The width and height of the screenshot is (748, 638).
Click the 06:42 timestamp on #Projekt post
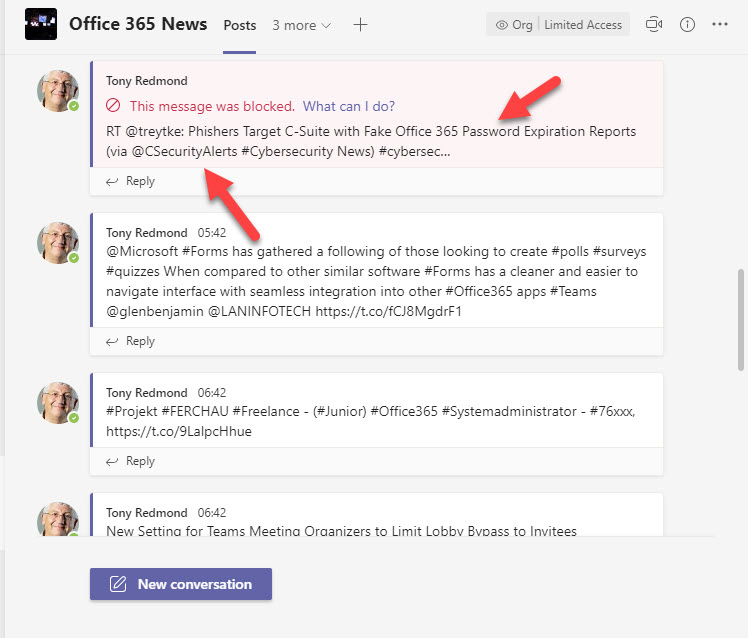pos(212,393)
